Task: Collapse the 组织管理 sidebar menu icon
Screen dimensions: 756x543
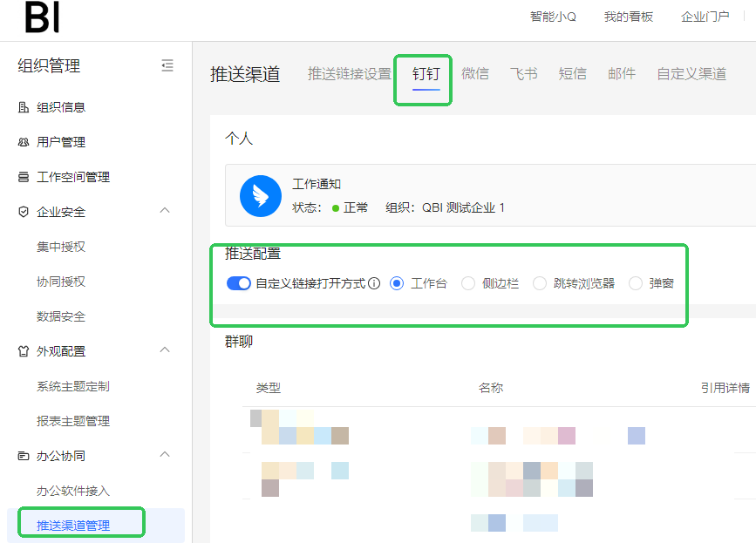Action: pyautogui.click(x=167, y=65)
